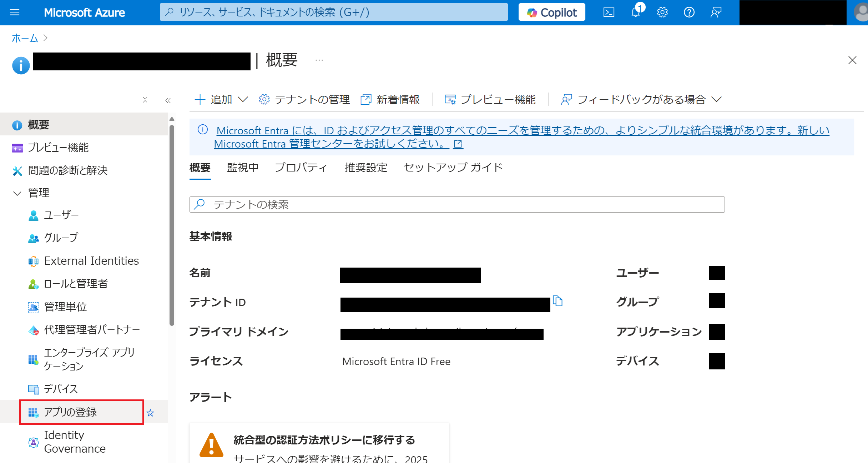Open the hamburger portal menu
This screenshot has width=868, height=463.
coord(15,13)
